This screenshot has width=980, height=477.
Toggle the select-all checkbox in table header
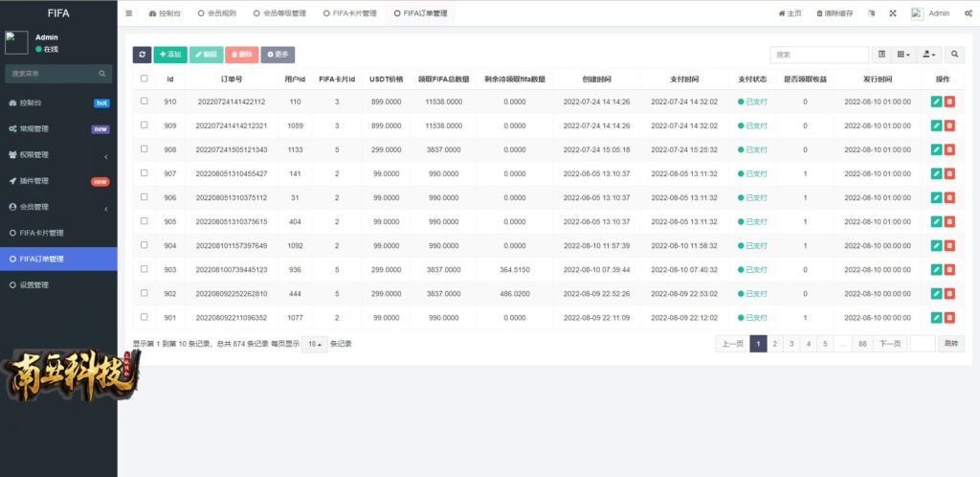145,79
